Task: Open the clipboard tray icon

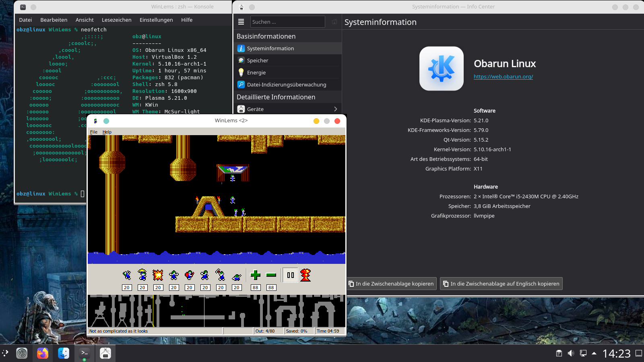Action: point(559,353)
